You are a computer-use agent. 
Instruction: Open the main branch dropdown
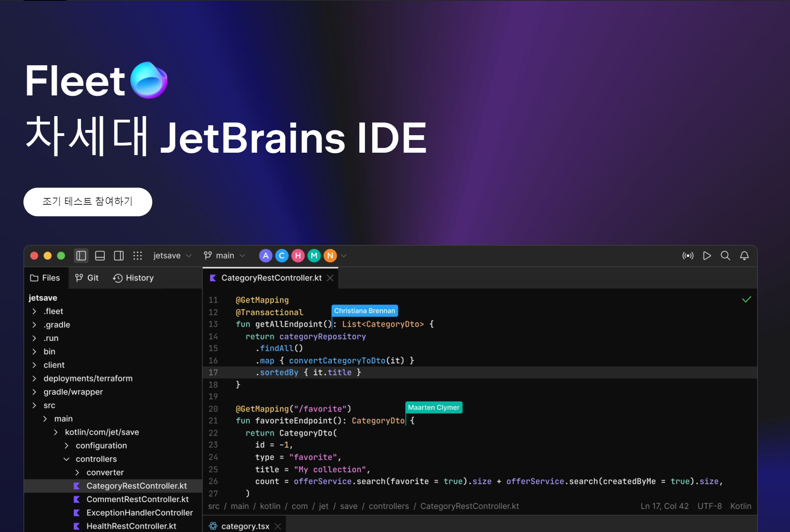(225, 256)
